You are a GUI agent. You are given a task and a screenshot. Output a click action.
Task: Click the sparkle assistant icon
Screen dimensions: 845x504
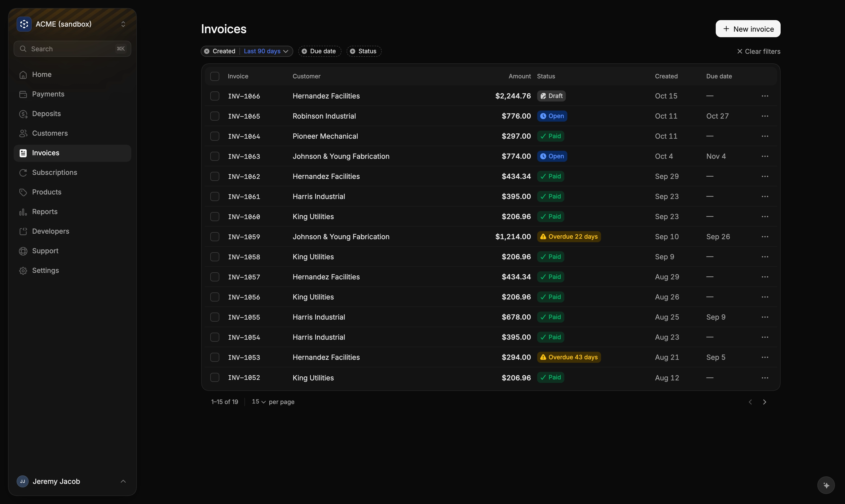[x=826, y=485]
